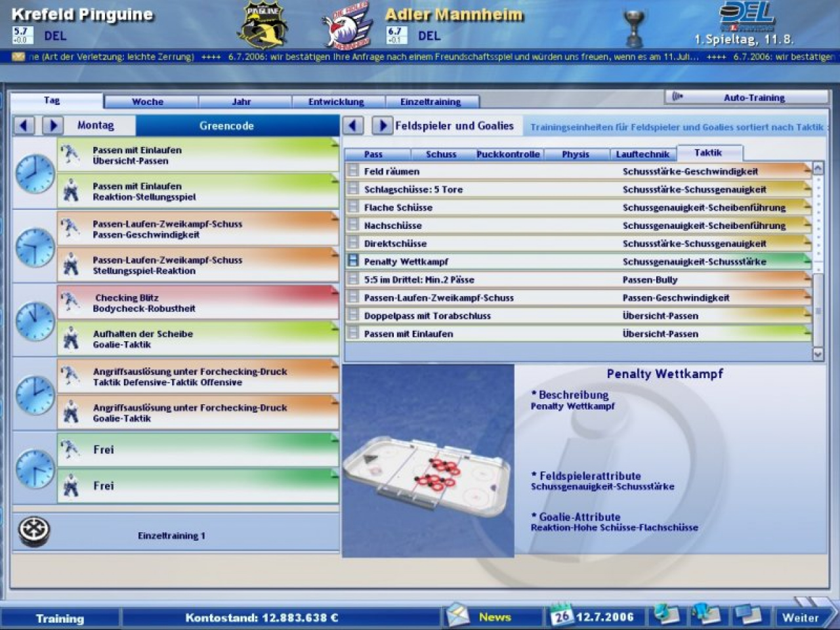Click the clock beside the Frei slots
Viewport: 840px width, 630px height.
(x=35, y=469)
